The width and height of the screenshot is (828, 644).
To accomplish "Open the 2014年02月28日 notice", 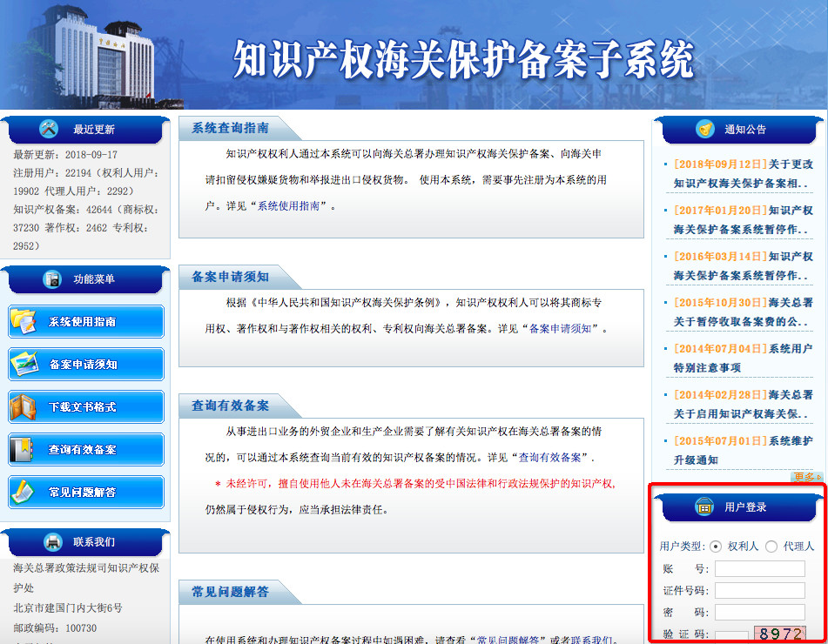I will pos(743,404).
